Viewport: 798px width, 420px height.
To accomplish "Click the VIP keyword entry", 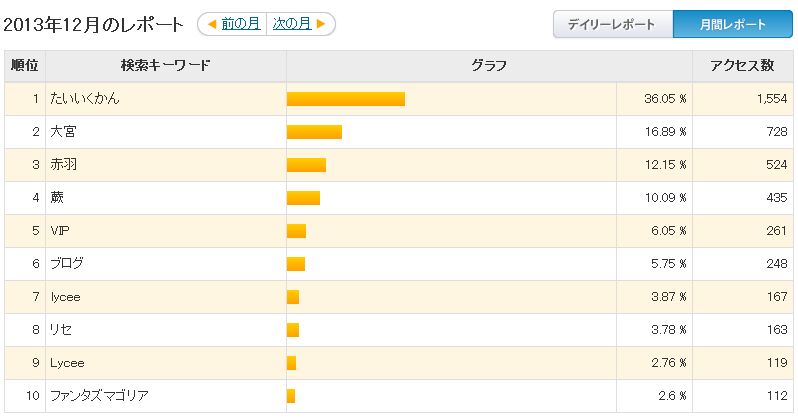I will pos(60,231).
